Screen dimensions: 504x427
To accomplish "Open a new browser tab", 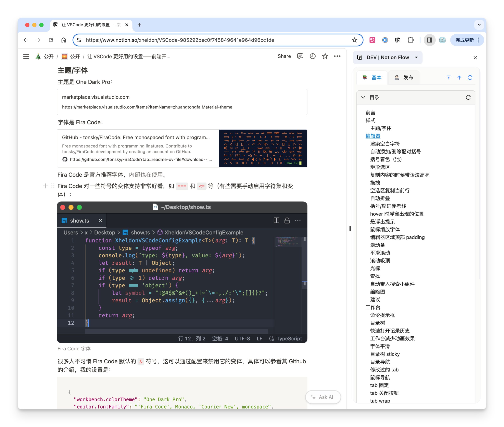I will [139, 25].
